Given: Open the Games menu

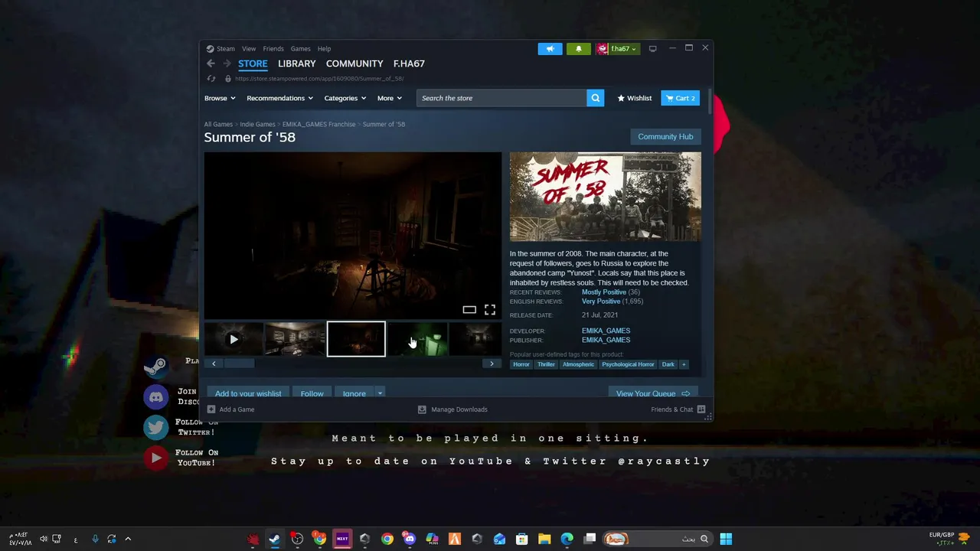Looking at the screenshot, I should point(300,49).
